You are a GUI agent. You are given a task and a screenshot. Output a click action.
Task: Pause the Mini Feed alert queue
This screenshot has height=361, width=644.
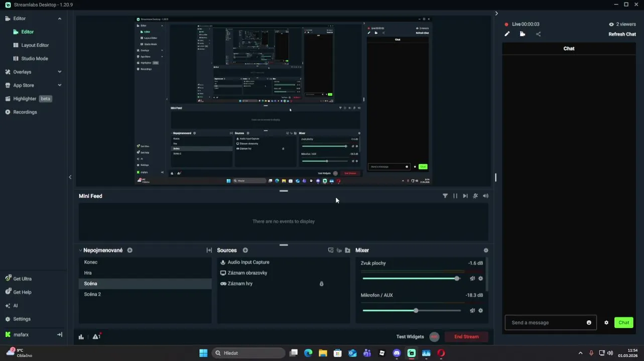click(x=455, y=196)
